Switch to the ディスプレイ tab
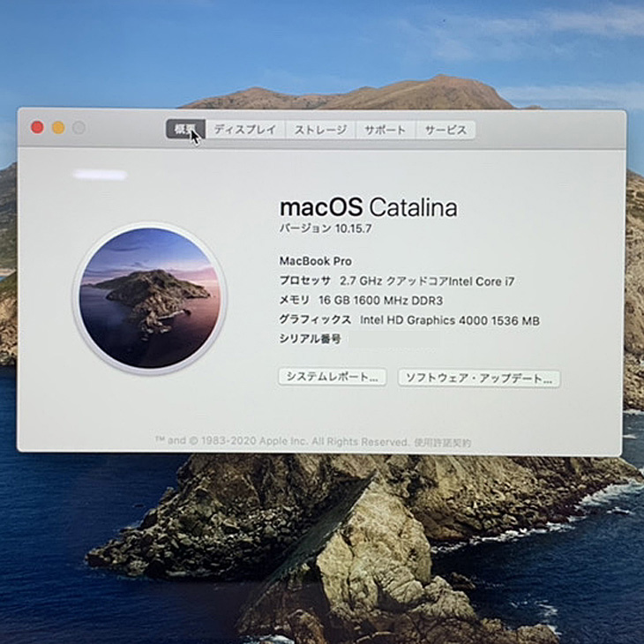 [x=245, y=130]
